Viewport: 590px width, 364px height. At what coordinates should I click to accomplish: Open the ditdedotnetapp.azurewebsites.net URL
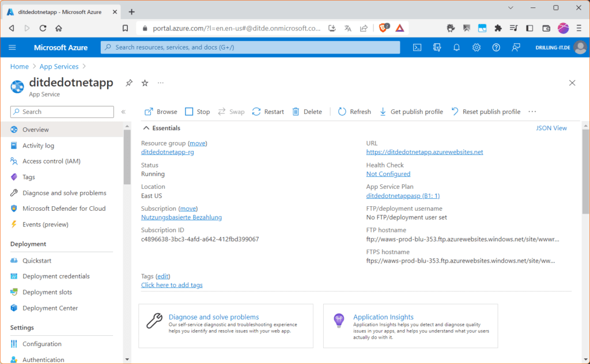[425, 152]
